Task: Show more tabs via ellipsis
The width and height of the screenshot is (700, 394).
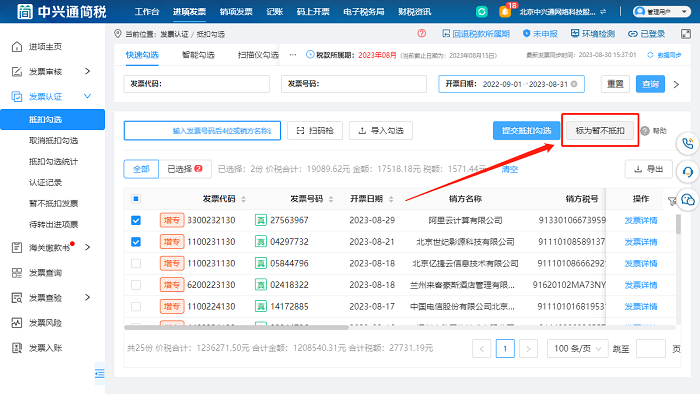Action: [x=293, y=55]
